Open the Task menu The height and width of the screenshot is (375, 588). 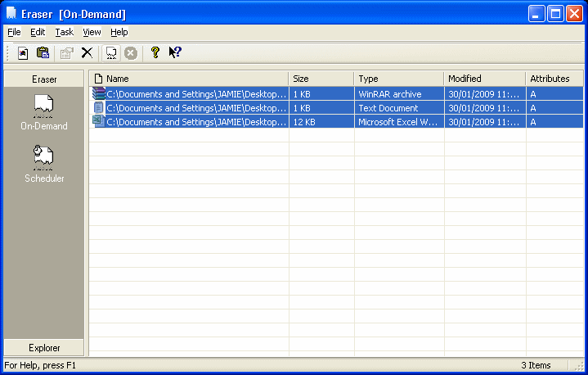[64, 32]
